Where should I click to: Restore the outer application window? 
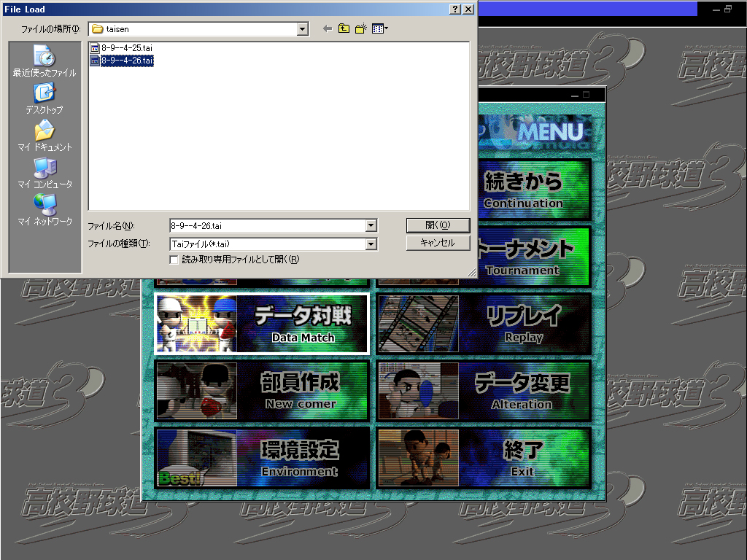click(728, 9)
